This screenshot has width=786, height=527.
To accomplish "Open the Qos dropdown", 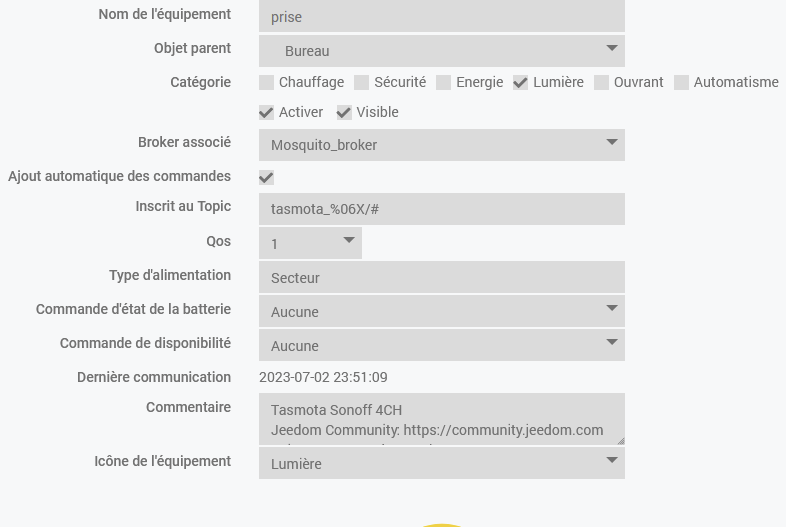I will point(310,243).
